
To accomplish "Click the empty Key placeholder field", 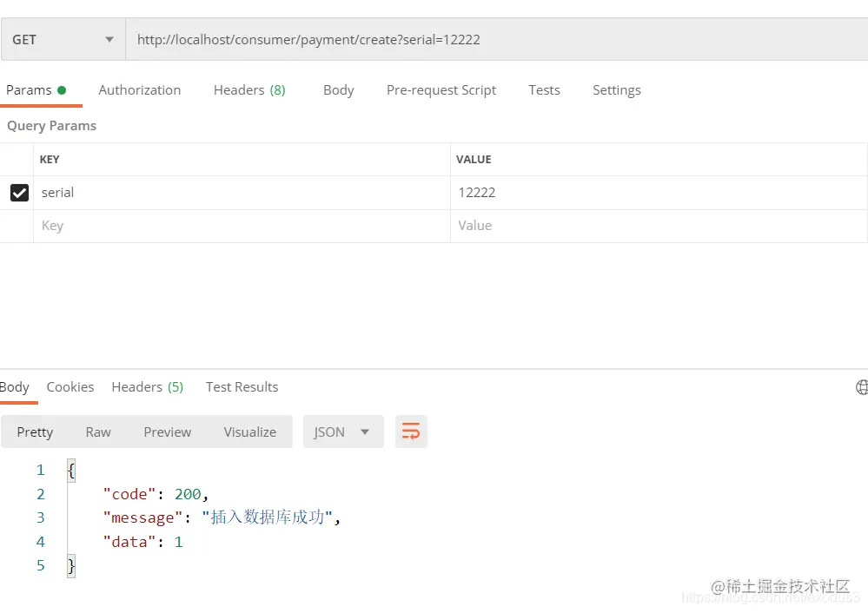I will click(242, 226).
